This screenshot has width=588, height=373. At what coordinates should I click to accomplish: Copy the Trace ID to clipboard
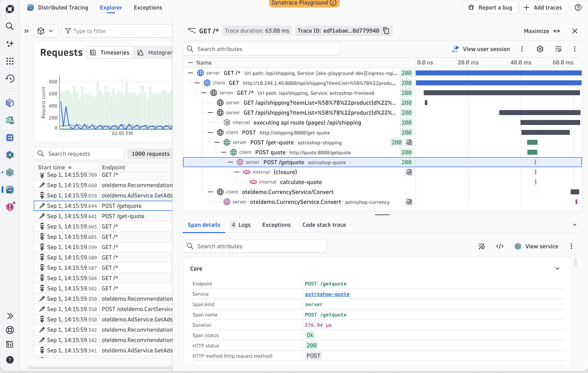point(386,31)
